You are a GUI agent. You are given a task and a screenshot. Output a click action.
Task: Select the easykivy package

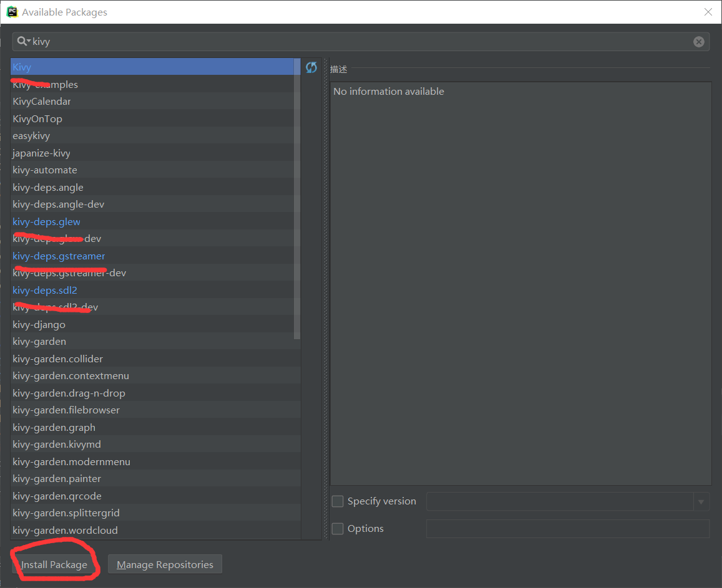point(155,136)
